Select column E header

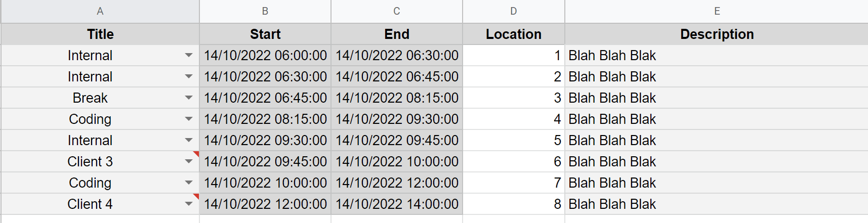[717, 11]
